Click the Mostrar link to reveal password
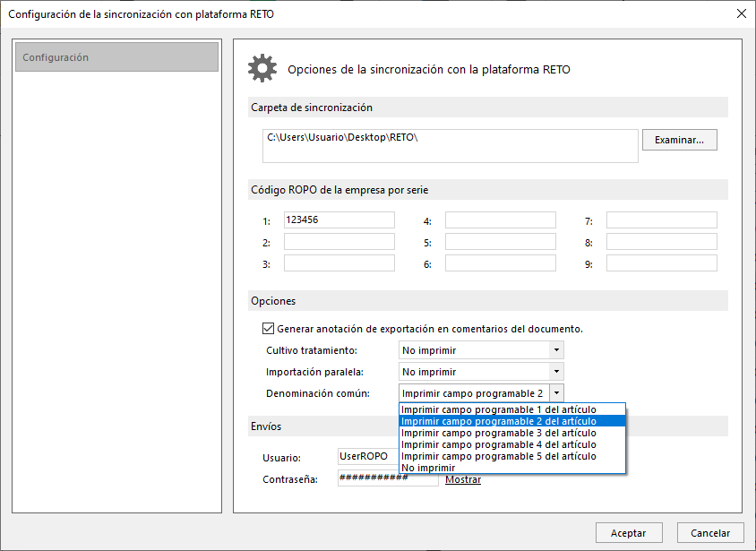The image size is (756, 551). tap(463, 479)
